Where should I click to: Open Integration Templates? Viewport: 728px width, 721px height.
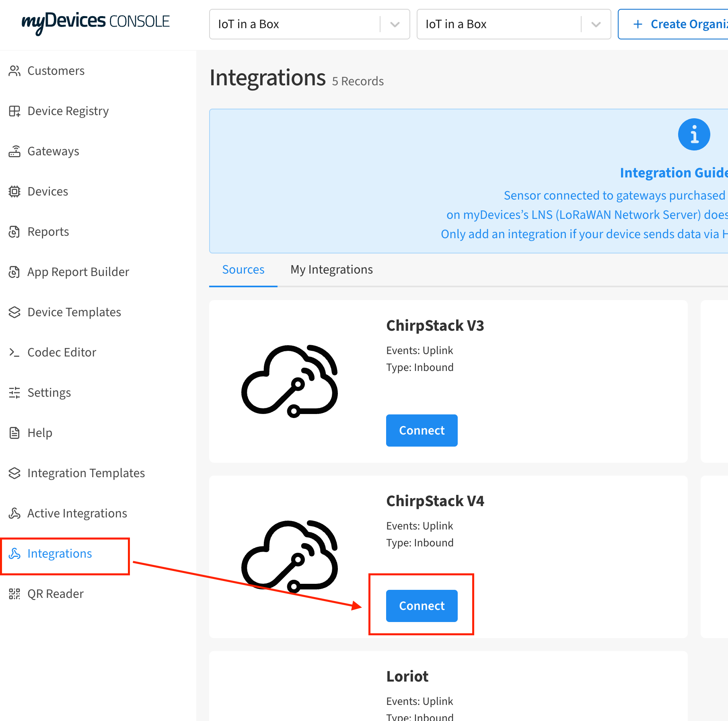click(x=86, y=473)
